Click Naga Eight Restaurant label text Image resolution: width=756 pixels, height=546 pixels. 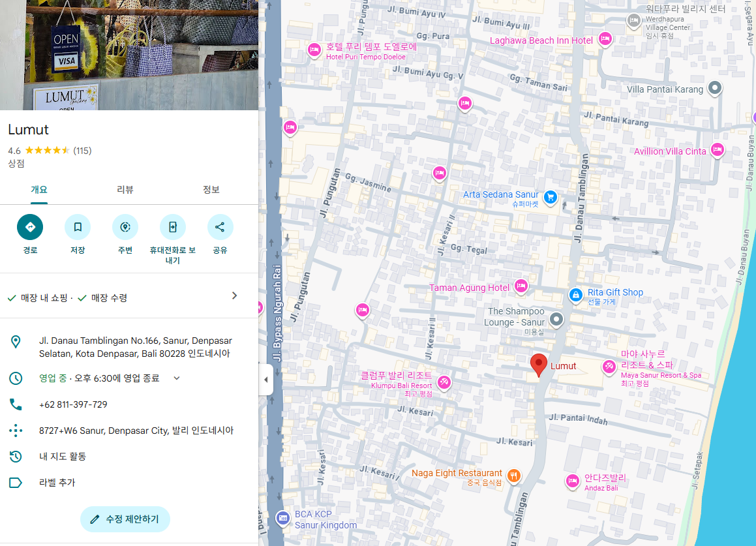[457, 473]
